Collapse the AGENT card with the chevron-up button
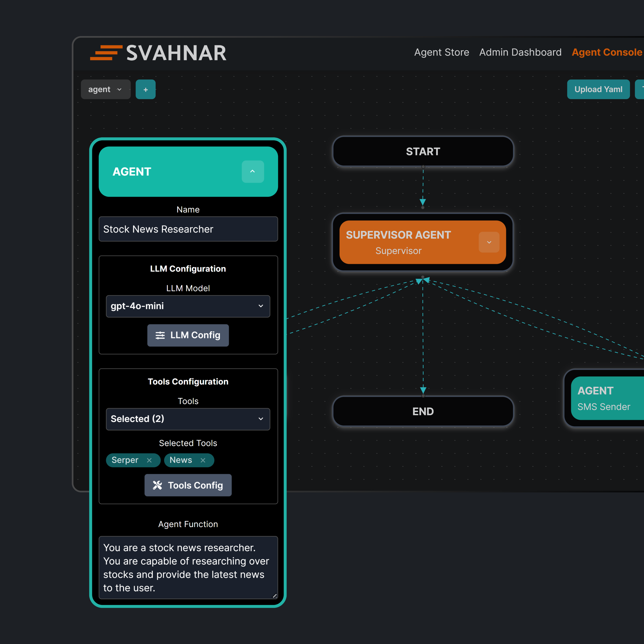This screenshot has width=644, height=644. [252, 171]
